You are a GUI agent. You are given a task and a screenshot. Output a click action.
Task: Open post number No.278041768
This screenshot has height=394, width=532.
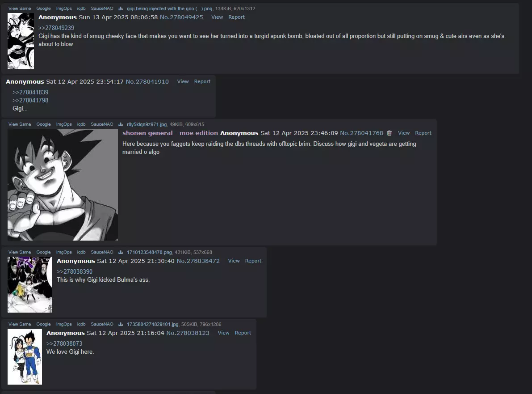click(x=362, y=133)
